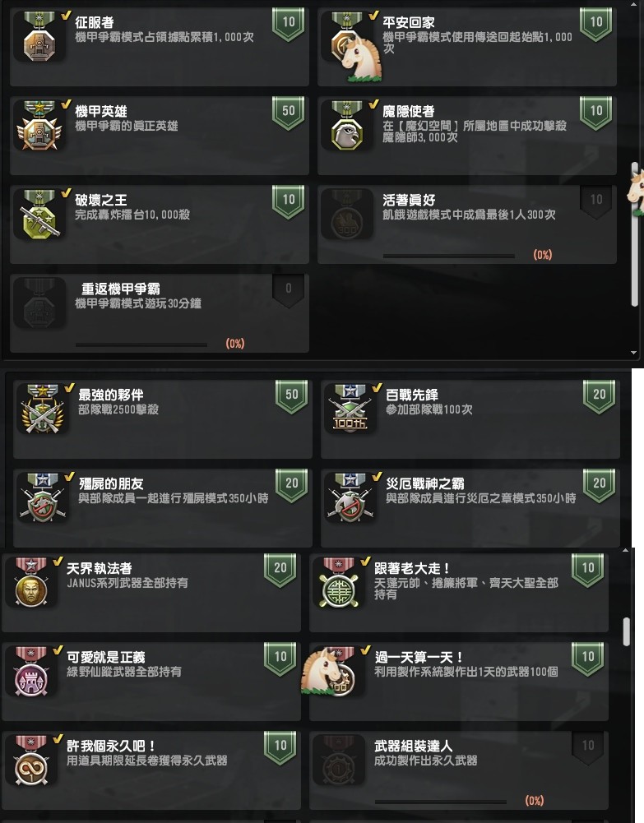This screenshot has width=644, height=823.
Task: Click the 破壞之王 rifle medal icon
Action: (39, 215)
